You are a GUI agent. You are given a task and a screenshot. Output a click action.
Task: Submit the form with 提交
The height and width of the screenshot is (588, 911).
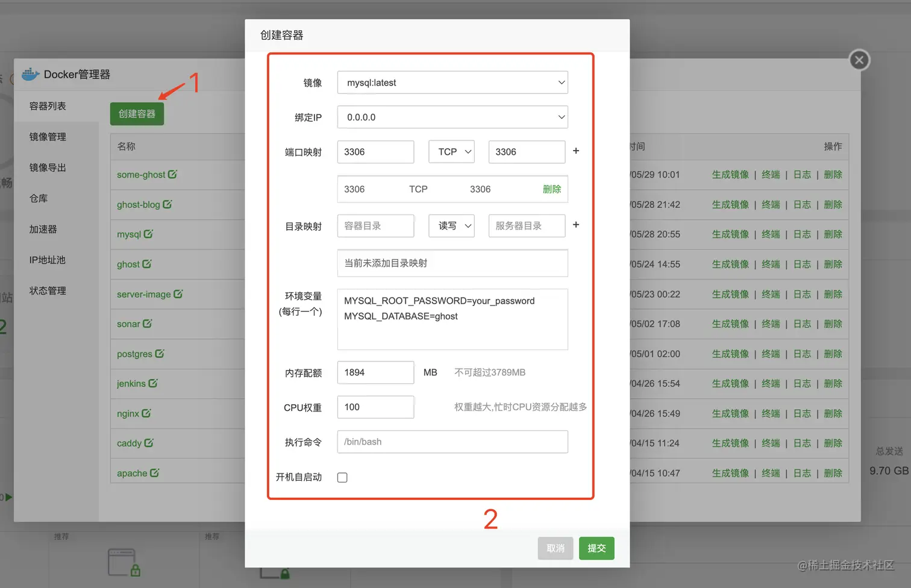pos(596,548)
